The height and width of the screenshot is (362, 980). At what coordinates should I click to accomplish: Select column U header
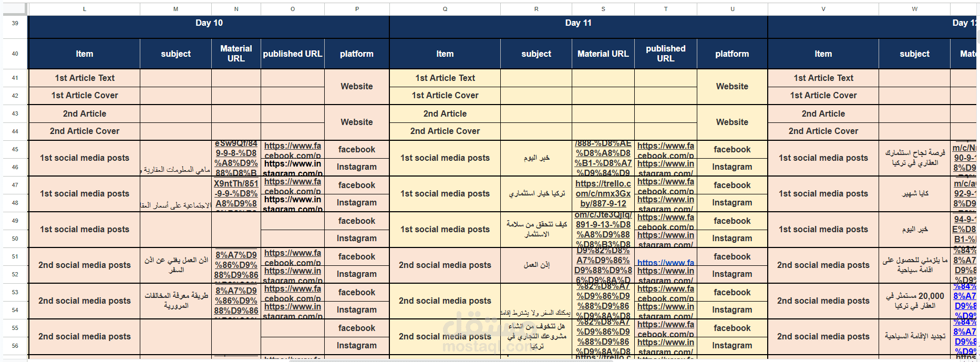click(x=733, y=9)
